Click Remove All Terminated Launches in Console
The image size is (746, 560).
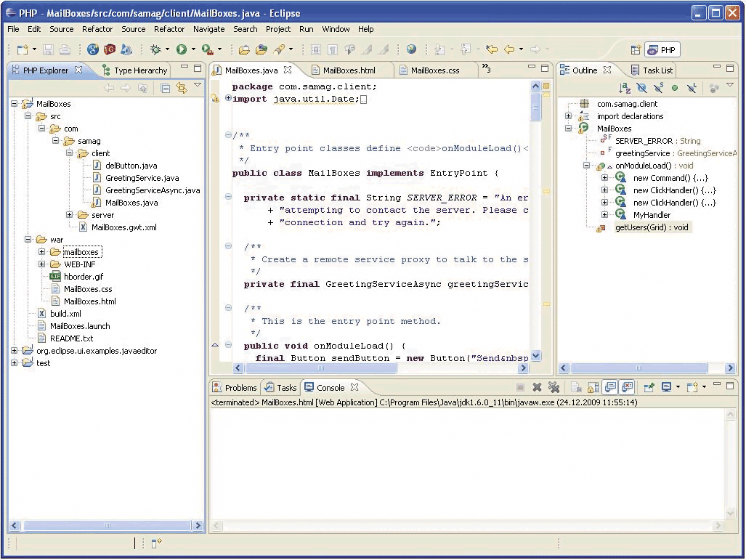click(x=554, y=388)
